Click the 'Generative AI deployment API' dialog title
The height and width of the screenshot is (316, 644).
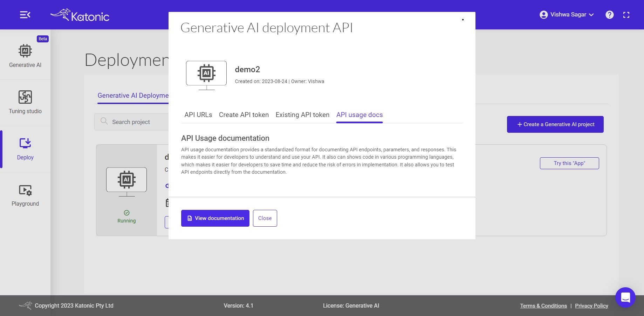point(267,28)
